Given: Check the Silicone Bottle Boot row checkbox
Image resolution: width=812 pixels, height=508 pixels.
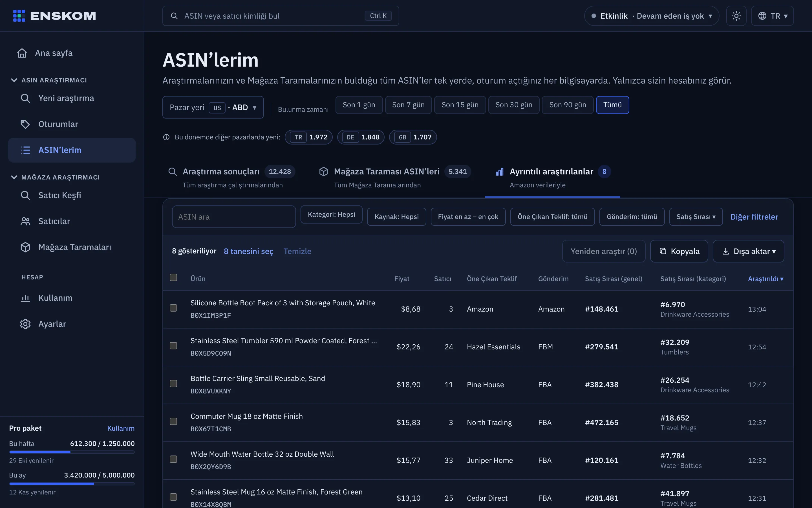Looking at the screenshot, I should [x=173, y=308].
